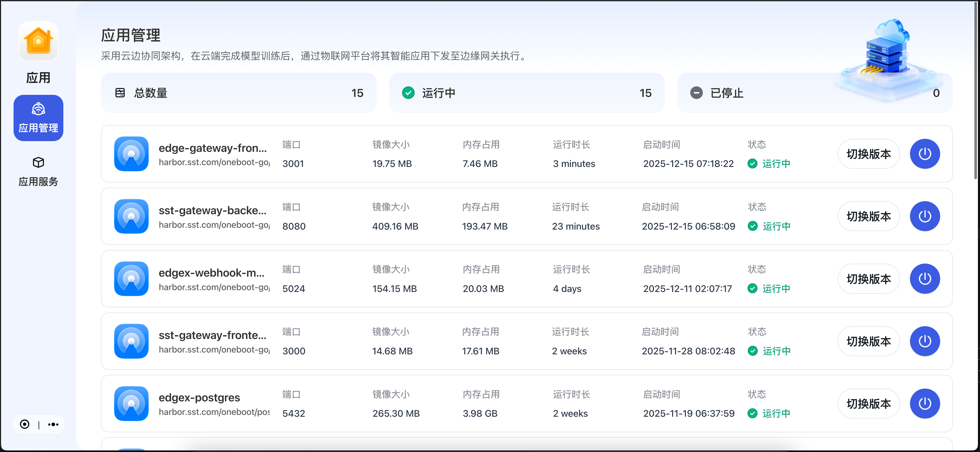The width and height of the screenshot is (980, 452).
Task: Toggle power off for edge-gateway-frontend
Action: point(925,154)
